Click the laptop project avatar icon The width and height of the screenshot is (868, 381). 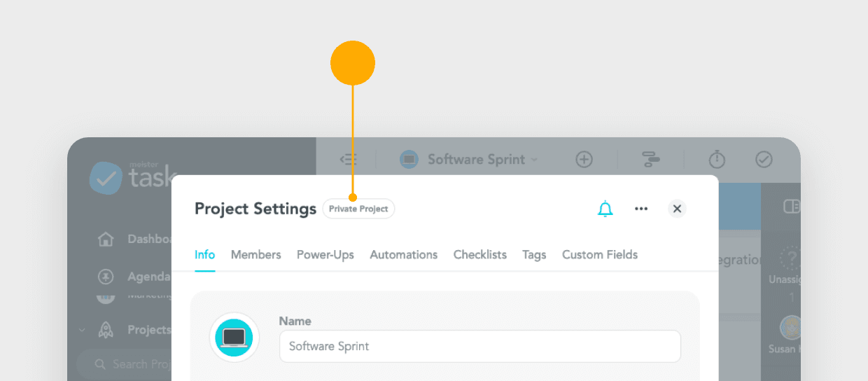pyautogui.click(x=234, y=338)
